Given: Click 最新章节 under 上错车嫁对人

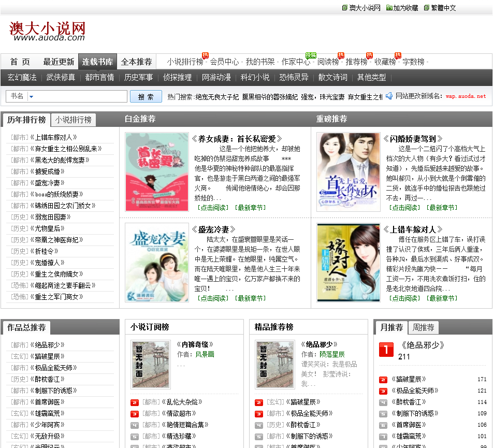Looking at the screenshot, I should (x=442, y=298).
